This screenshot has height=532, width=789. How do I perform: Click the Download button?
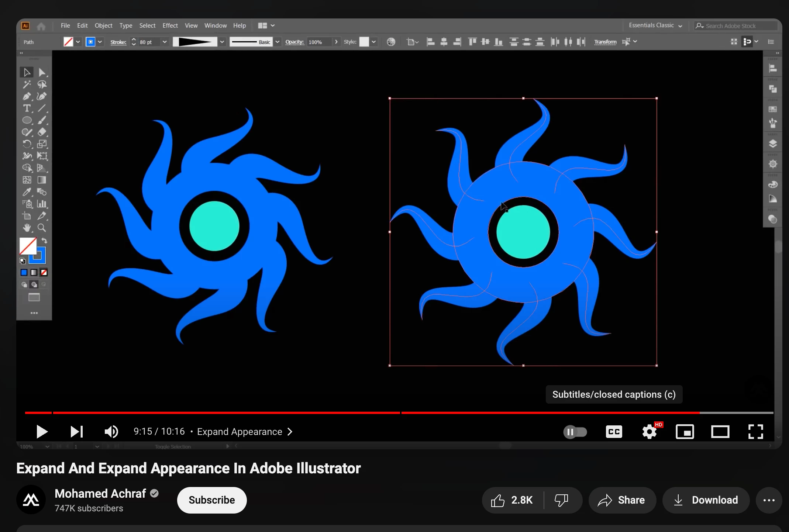(706, 500)
